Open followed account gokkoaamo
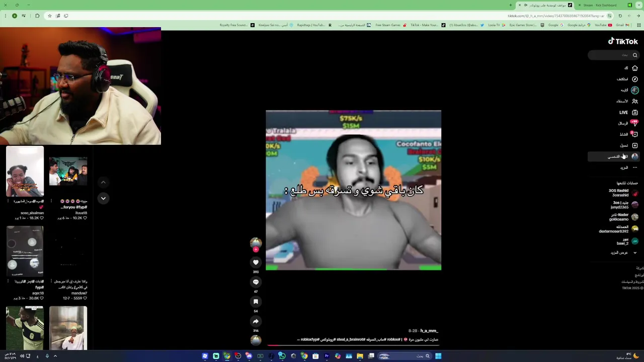 click(x=623, y=217)
